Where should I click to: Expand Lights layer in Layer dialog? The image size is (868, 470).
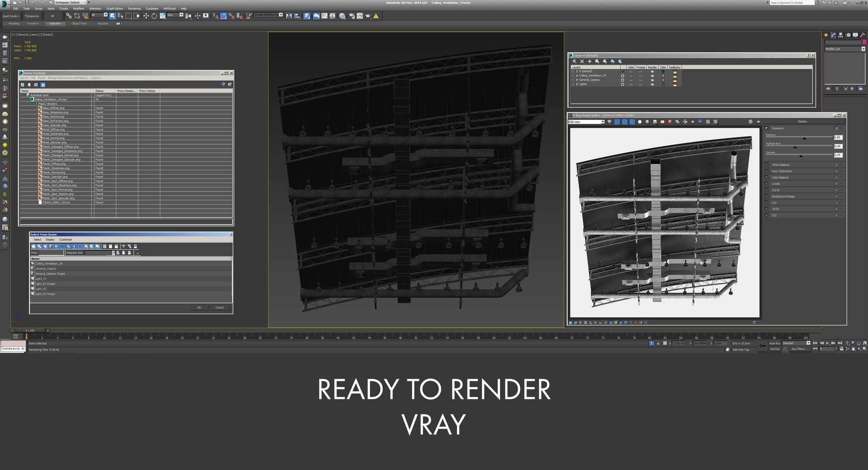point(573,84)
